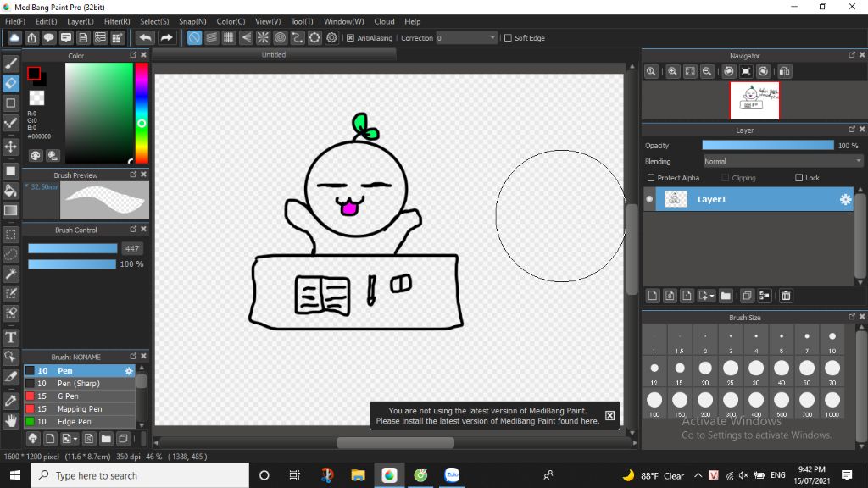Open the File menu
The height and width of the screenshot is (488, 868).
[15, 21]
